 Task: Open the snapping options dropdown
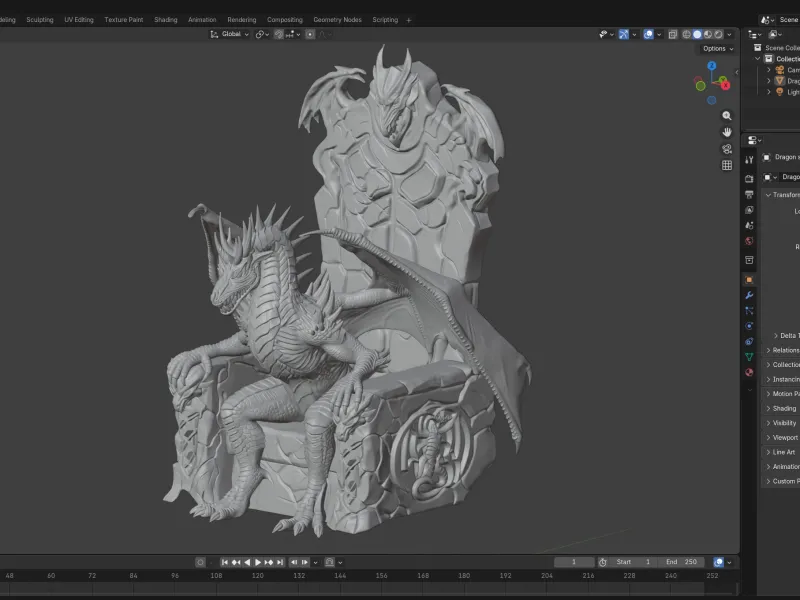[293, 34]
